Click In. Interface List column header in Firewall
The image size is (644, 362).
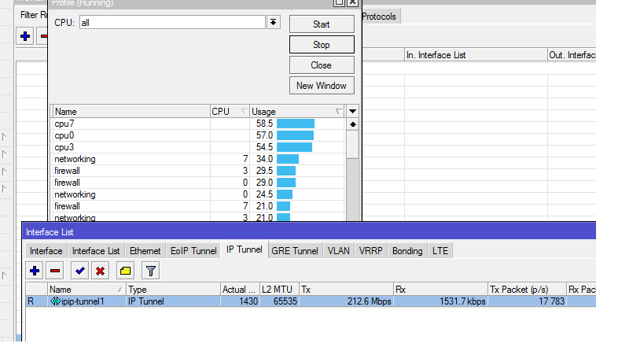pyautogui.click(x=476, y=55)
